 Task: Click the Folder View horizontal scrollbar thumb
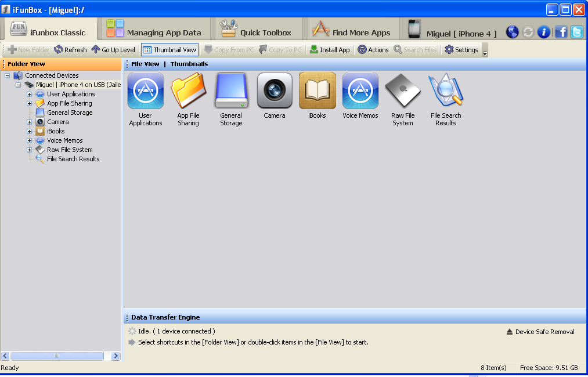coord(57,356)
